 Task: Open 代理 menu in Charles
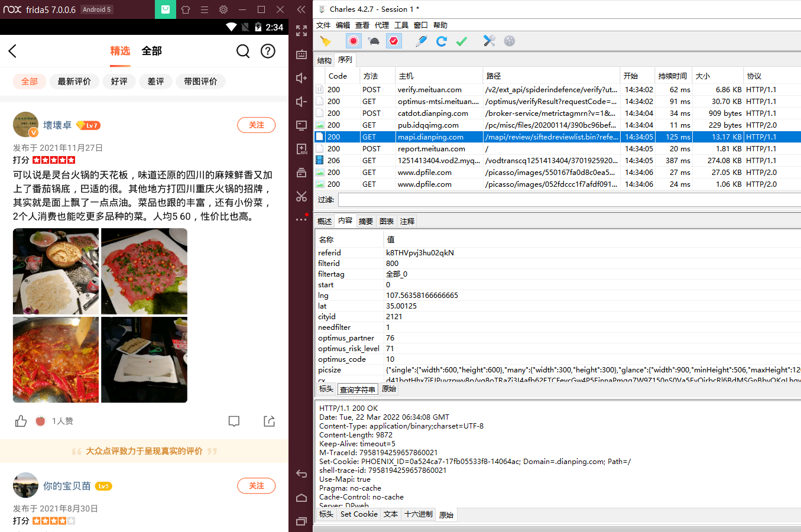tap(382, 25)
